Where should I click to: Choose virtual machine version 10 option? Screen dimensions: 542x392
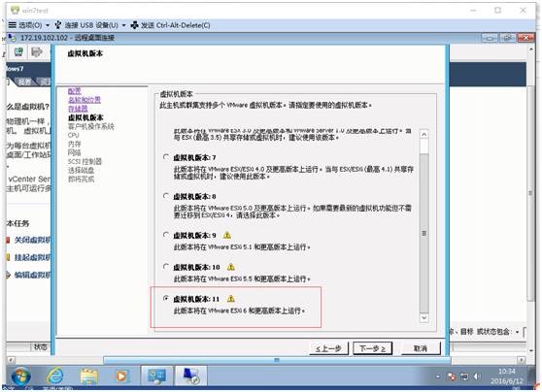tap(166, 267)
